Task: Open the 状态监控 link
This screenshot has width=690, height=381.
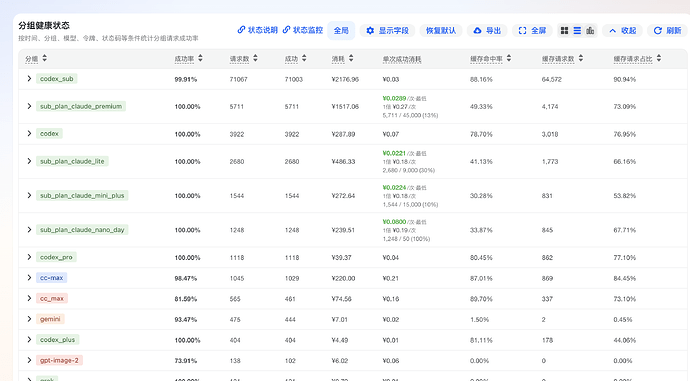Action: click(x=303, y=30)
